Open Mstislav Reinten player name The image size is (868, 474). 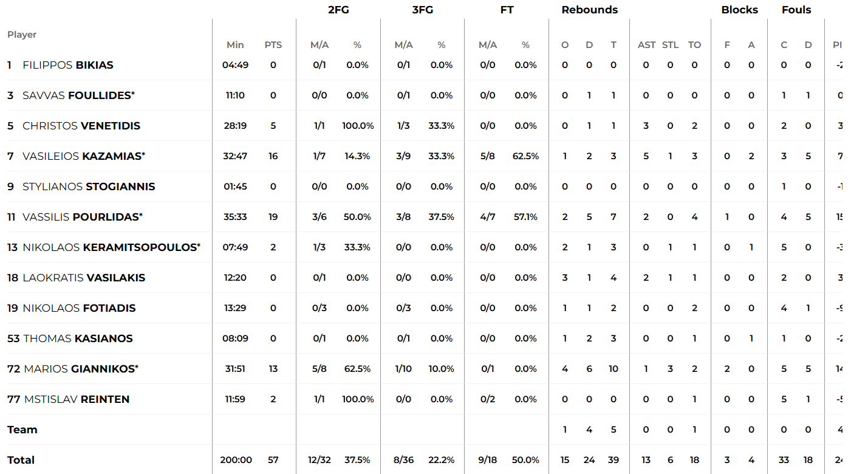(77, 399)
